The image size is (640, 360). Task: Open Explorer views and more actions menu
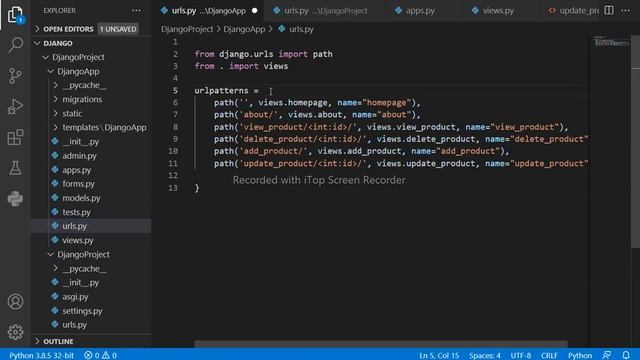pos(136,11)
